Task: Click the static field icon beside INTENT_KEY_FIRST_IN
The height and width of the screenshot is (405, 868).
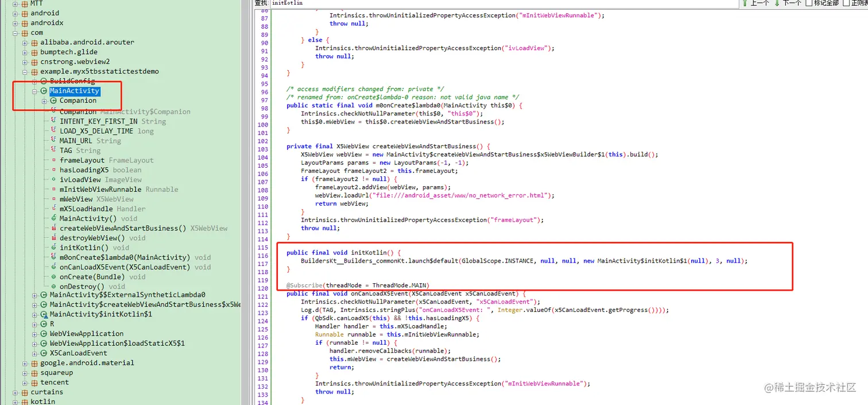Action: pos(54,121)
